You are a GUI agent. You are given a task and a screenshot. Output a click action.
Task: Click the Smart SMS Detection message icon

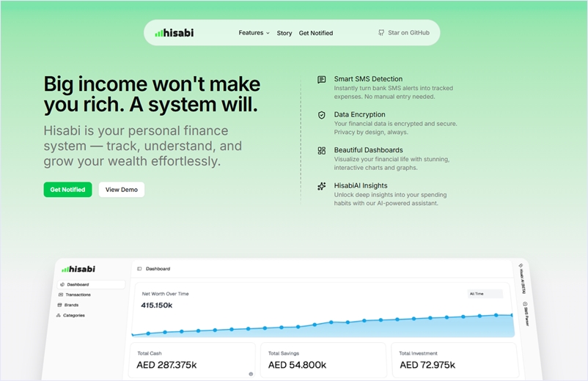[322, 79]
